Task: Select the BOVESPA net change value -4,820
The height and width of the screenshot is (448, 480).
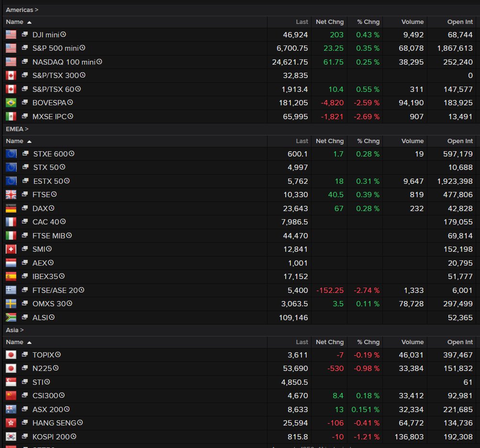Action: click(x=332, y=102)
